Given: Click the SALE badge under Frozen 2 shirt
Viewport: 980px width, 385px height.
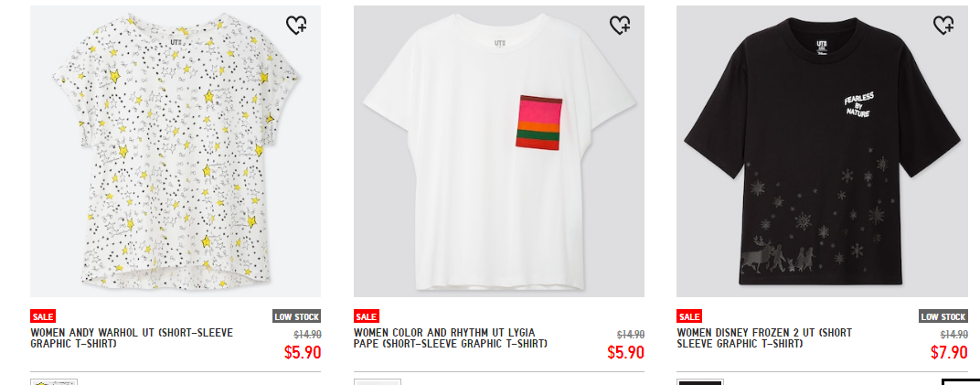Looking at the screenshot, I should click(689, 316).
